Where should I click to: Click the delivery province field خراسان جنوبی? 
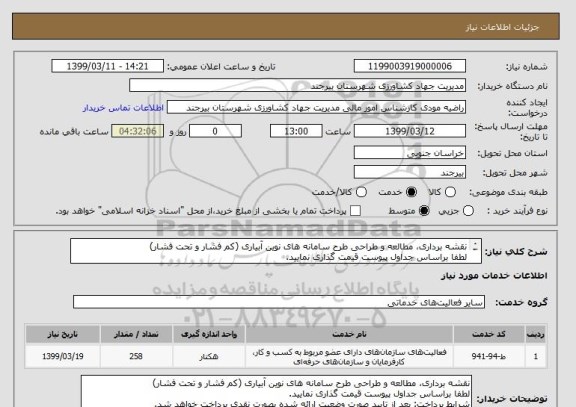(x=410, y=153)
